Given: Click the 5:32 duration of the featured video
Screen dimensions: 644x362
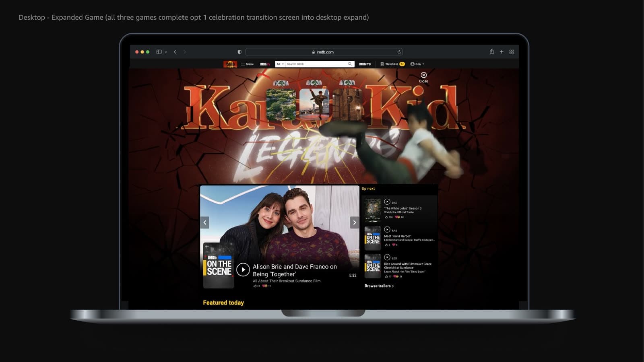Looking at the screenshot, I should [353, 276].
